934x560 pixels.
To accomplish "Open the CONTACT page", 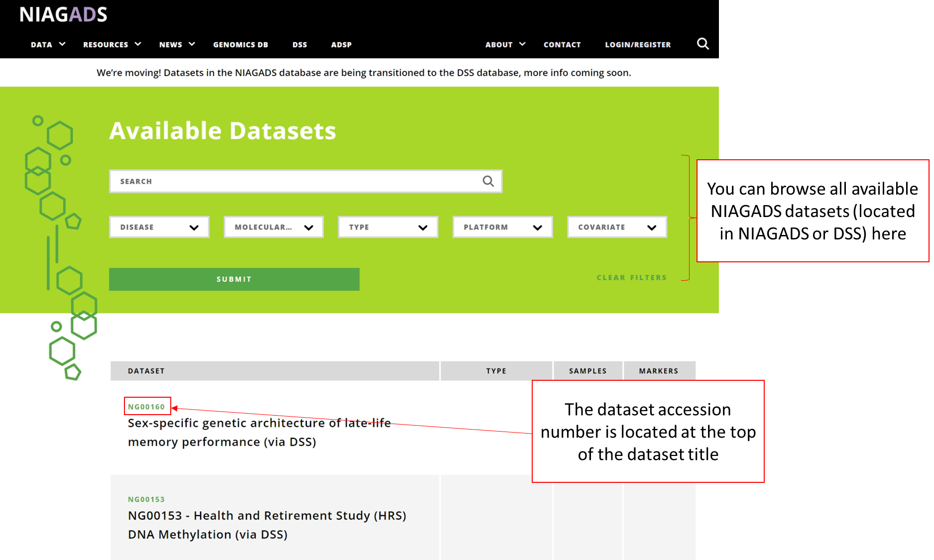I will [x=562, y=44].
